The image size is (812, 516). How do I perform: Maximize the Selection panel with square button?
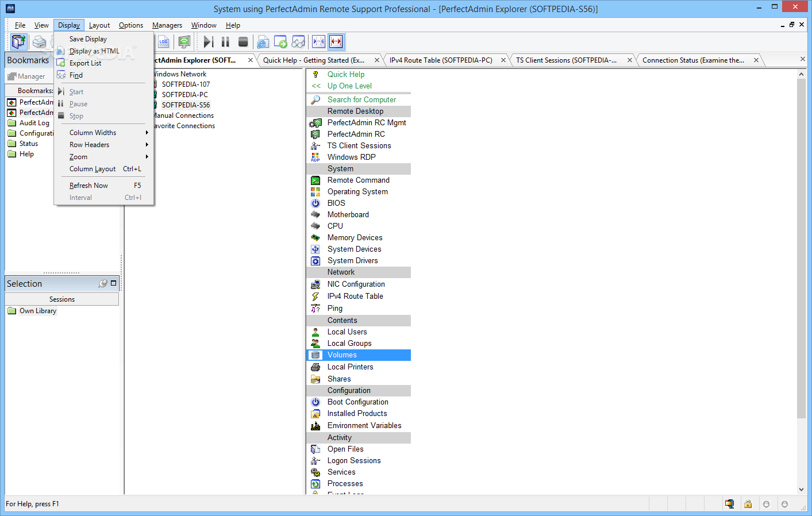click(113, 283)
